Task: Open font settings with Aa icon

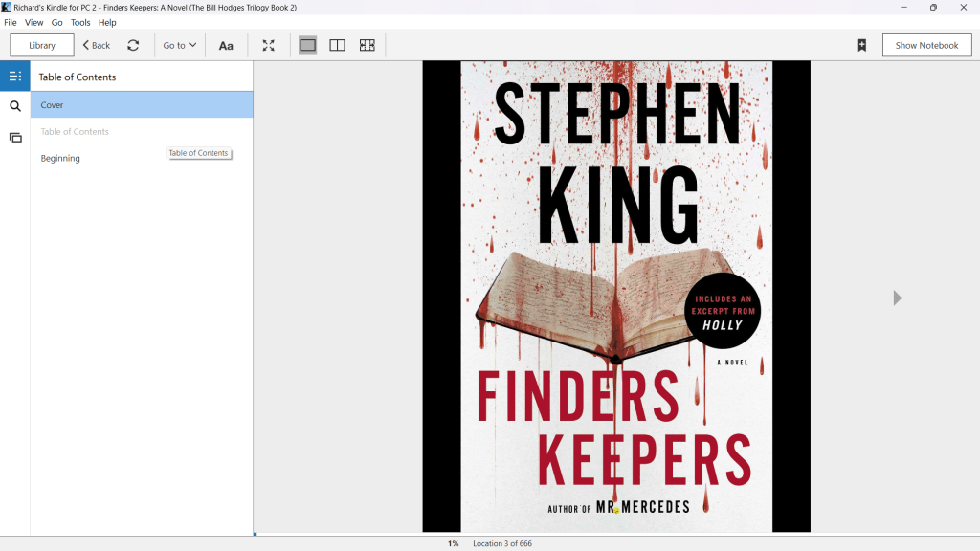Action: pyautogui.click(x=226, y=45)
